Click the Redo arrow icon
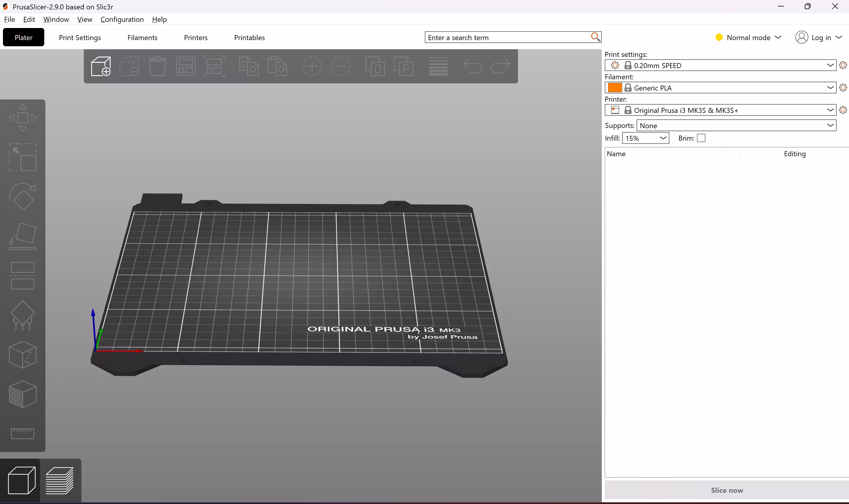The width and height of the screenshot is (849, 504). coord(501,66)
